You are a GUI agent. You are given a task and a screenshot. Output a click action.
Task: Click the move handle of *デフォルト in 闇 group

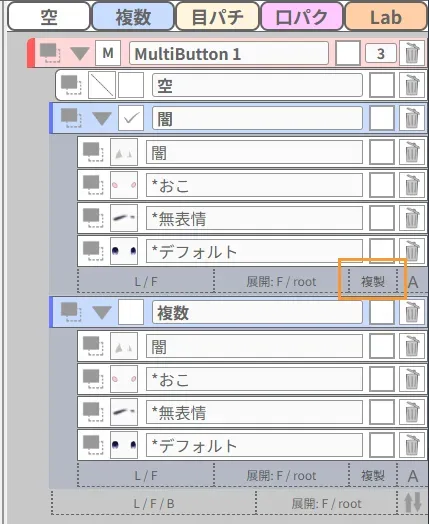[x=93, y=251]
